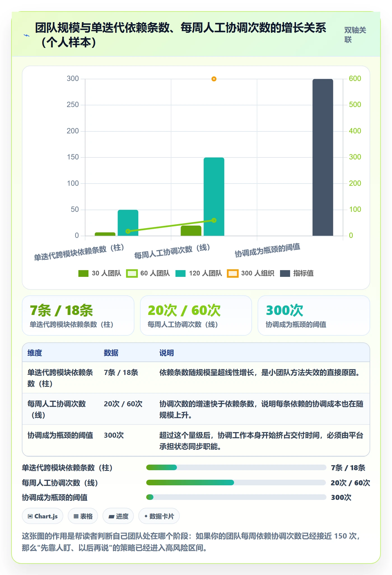Toggle the 120 人团队 legend entry
This screenshot has width=392, height=575.
coord(199,273)
